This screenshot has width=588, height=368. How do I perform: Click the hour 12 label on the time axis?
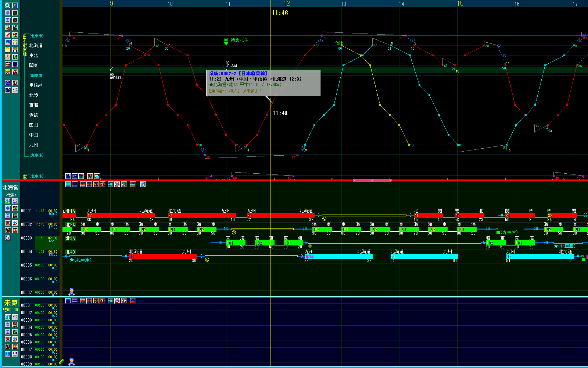287,4
